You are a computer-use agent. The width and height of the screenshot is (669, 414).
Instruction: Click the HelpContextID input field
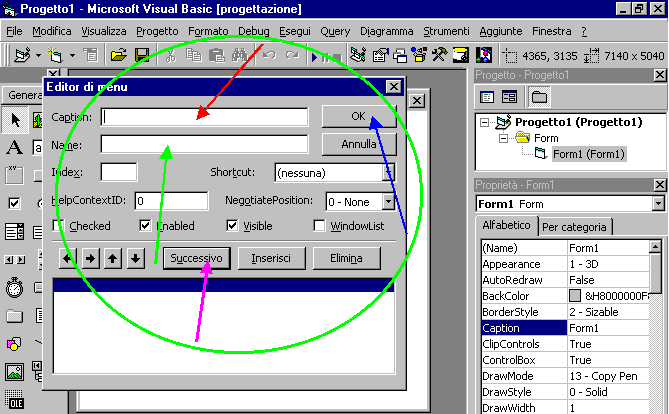click(x=171, y=201)
